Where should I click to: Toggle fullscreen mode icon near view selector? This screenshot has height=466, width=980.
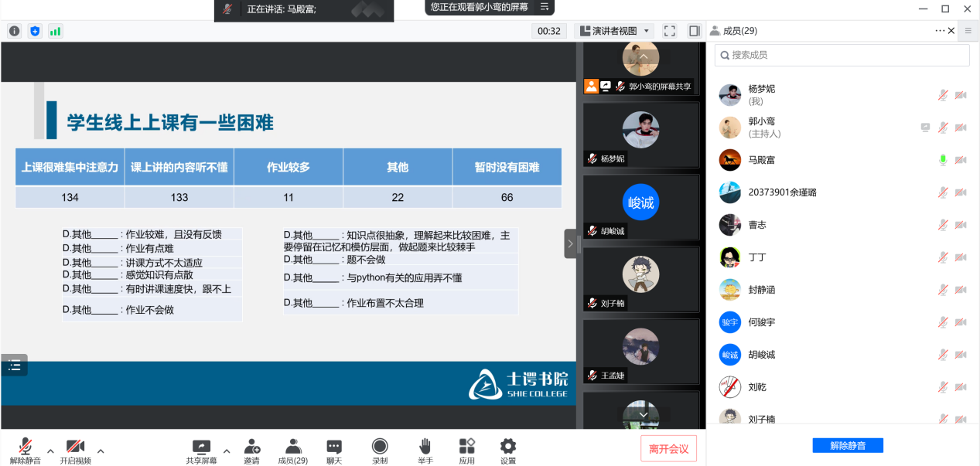(x=668, y=30)
